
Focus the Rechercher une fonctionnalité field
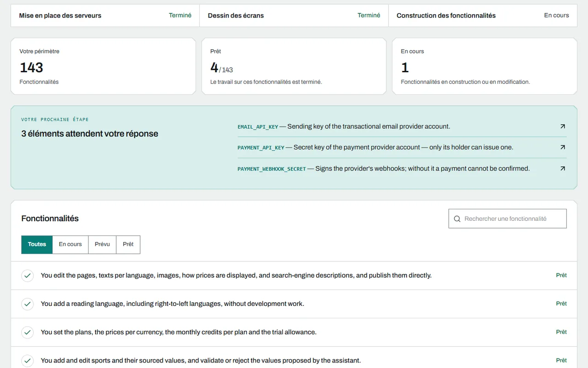pyautogui.click(x=508, y=219)
